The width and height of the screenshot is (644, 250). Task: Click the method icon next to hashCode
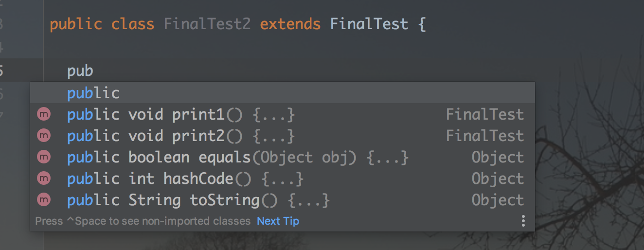pos(44,179)
